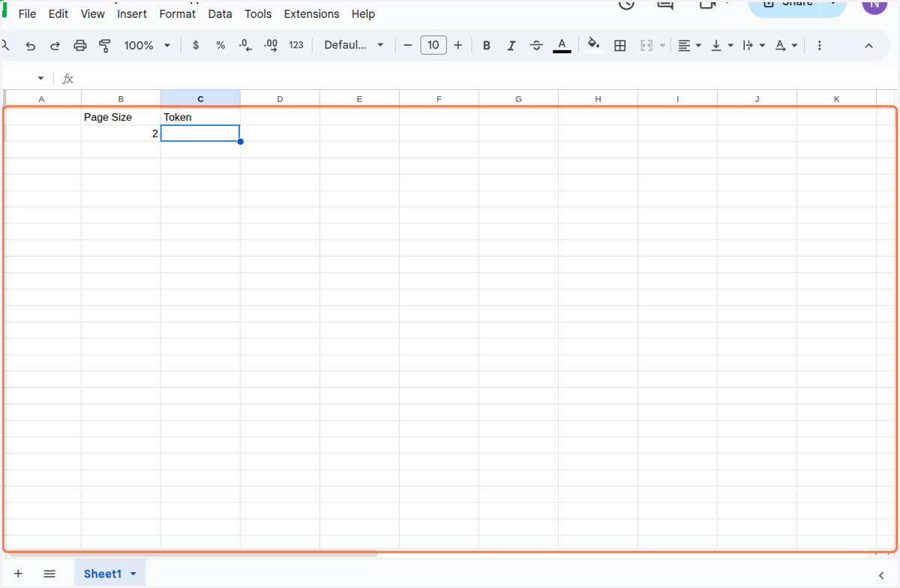Click the merge cells icon
Screen dimensions: 900x588
tap(646, 46)
